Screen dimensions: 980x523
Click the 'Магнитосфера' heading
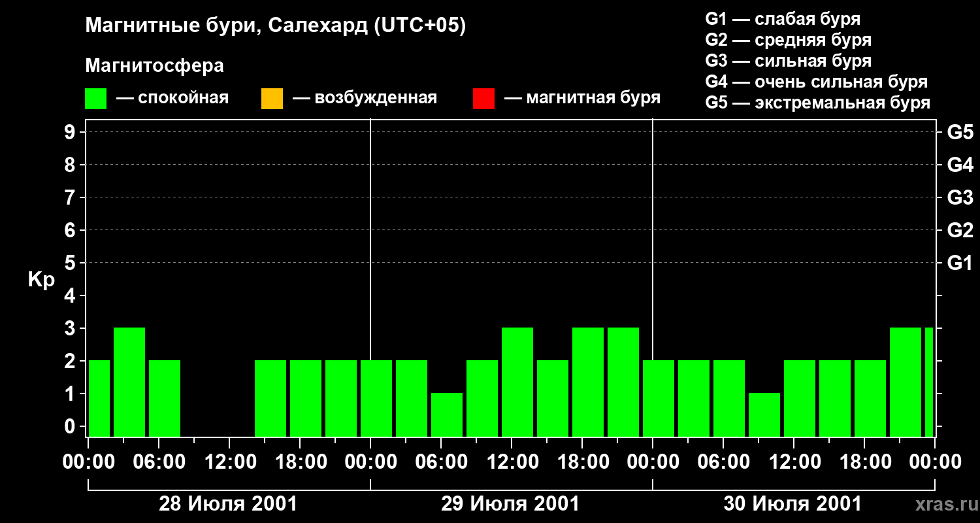point(155,66)
